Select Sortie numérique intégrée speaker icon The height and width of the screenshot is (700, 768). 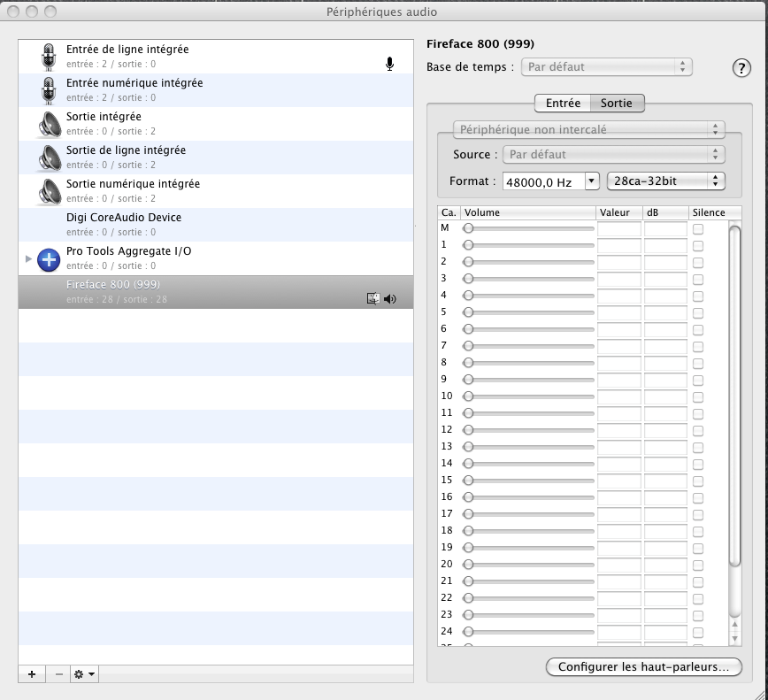[49, 190]
